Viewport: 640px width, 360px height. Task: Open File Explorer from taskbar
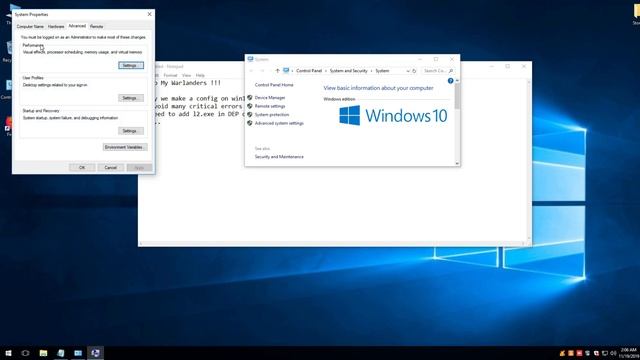(x=43, y=353)
